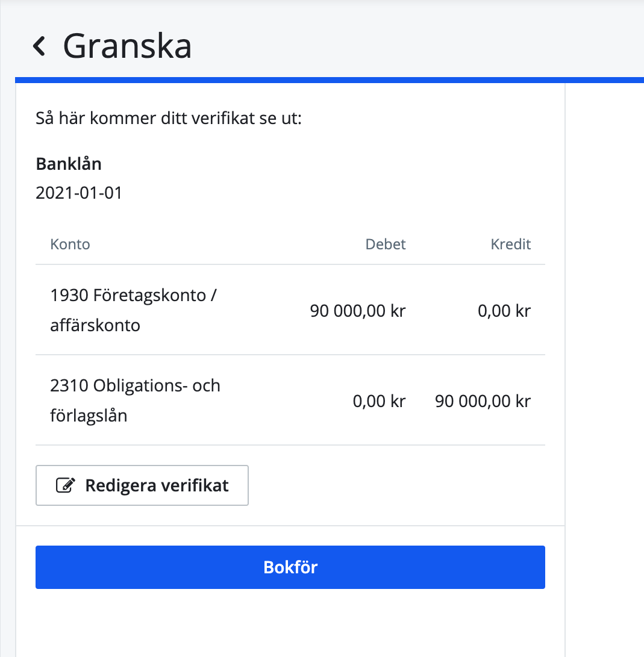Select account row 2310 Obligations- och förlagslån

pyautogui.click(x=135, y=400)
